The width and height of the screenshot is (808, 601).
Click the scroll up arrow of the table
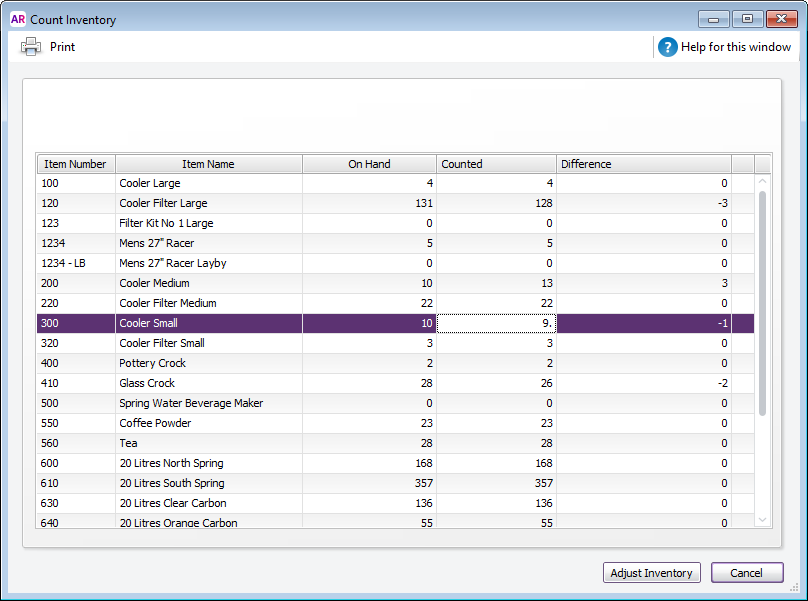coord(763,181)
